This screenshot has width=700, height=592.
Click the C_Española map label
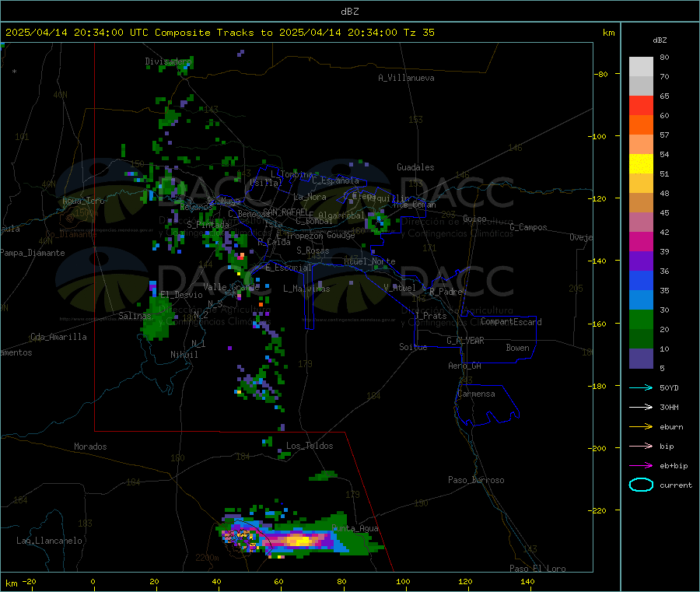click(x=335, y=180)
